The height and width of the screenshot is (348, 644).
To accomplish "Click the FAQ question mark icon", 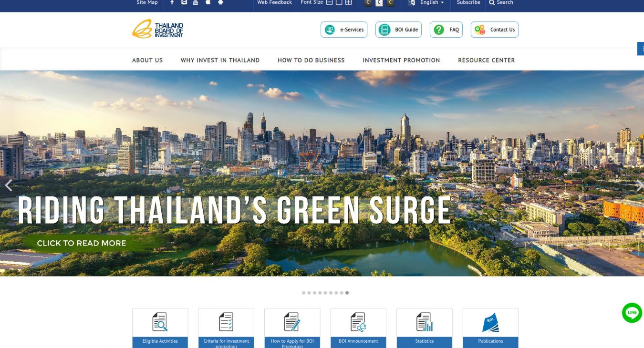I will coord(438,29).
